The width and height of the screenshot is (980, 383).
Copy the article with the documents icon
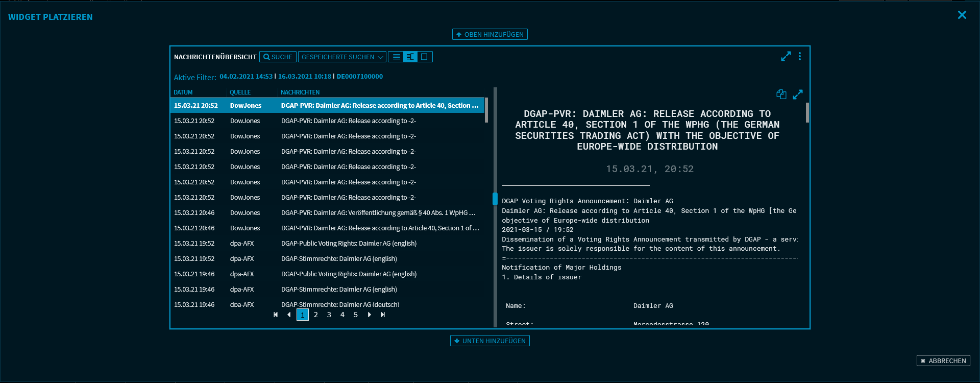(781, 94)
